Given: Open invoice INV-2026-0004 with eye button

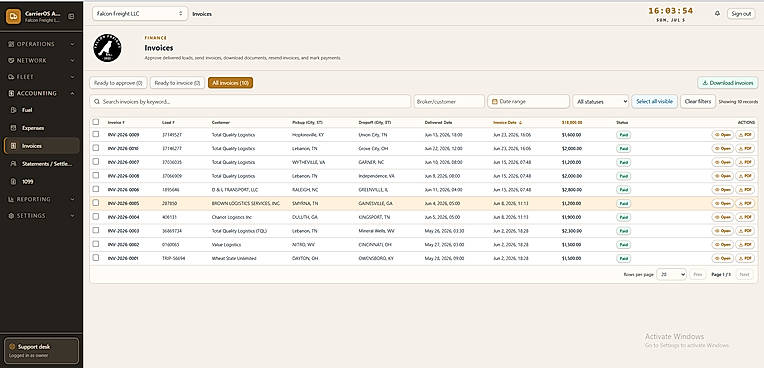Looking at the screenshot, I should 723,217.
